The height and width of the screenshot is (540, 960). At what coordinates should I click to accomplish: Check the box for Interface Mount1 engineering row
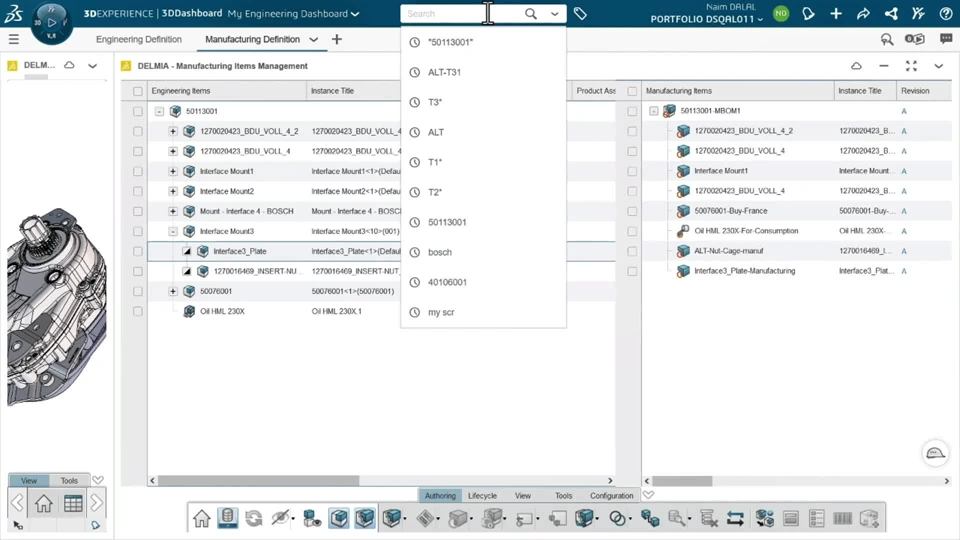(138, 171)
